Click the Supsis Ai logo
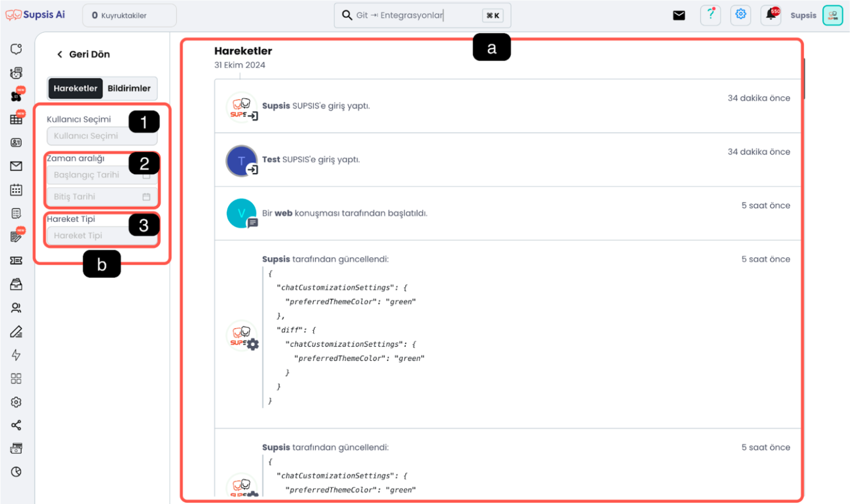Viewport: 850px width, 504px height. point(35,15)
